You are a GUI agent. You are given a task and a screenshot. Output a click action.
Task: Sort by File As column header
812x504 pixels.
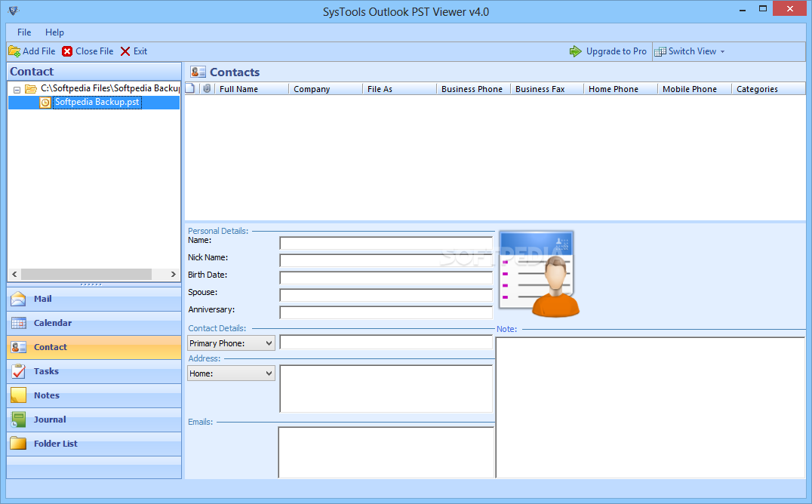(x=400, y=89)
